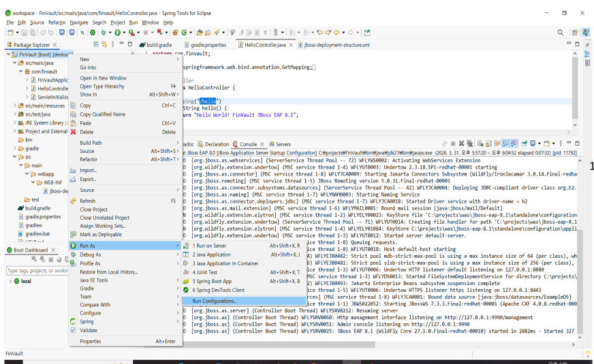594x364 pixels.
Task: Click Pin Console icon in Console toolbar
Action: (x=525, y=144)
